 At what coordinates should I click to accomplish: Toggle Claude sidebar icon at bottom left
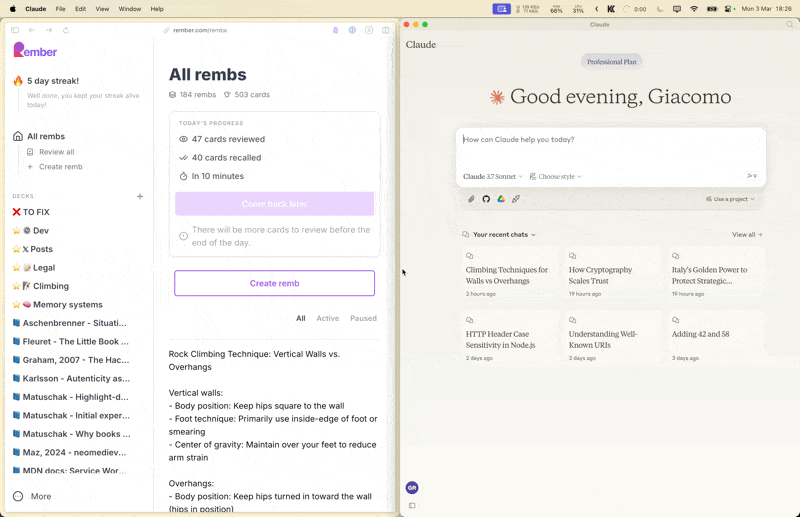point(412,506)
